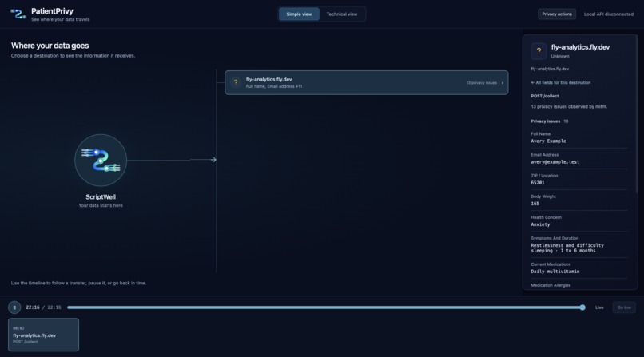
Task: Select the ScriptWell source node icon
Action: 101,160
